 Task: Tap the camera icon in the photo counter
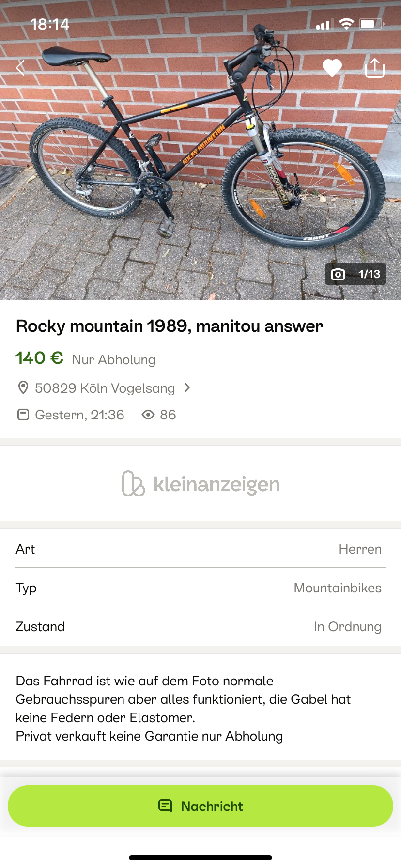pyautogui.click(x=338, y=274)
